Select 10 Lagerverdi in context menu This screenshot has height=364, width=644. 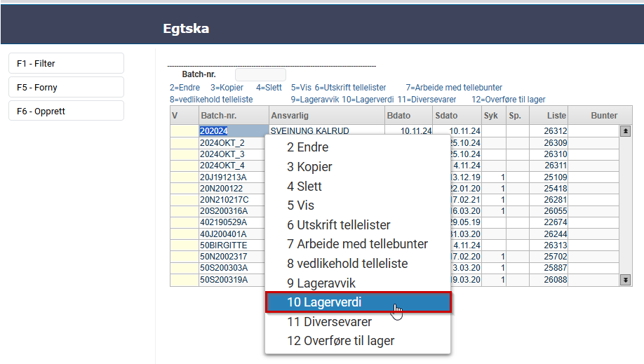(x=358, y=302)
